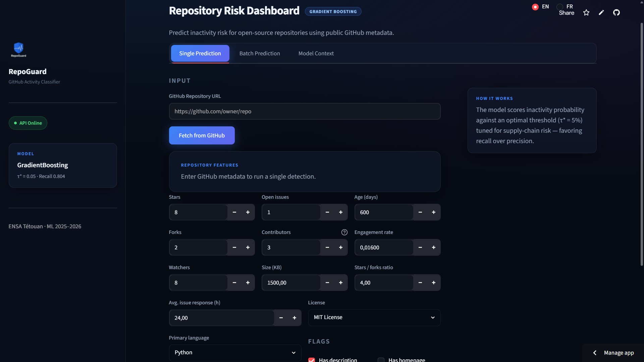644x362 pixels.
Task: Click the Repository Risk Dashboard title
Action: (234, 11)
